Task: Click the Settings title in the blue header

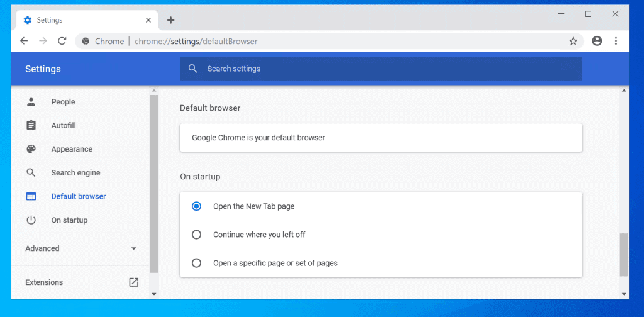Action: (x=43, y=69)
